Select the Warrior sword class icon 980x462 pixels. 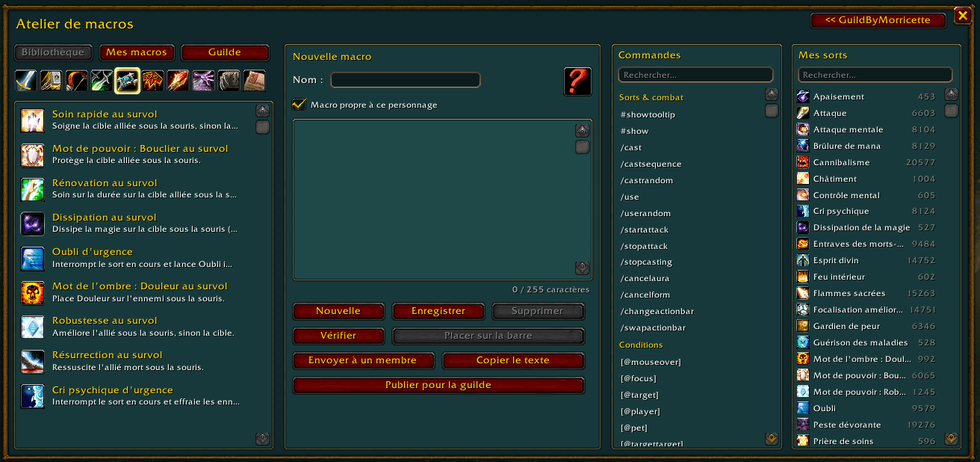[26, 80]
